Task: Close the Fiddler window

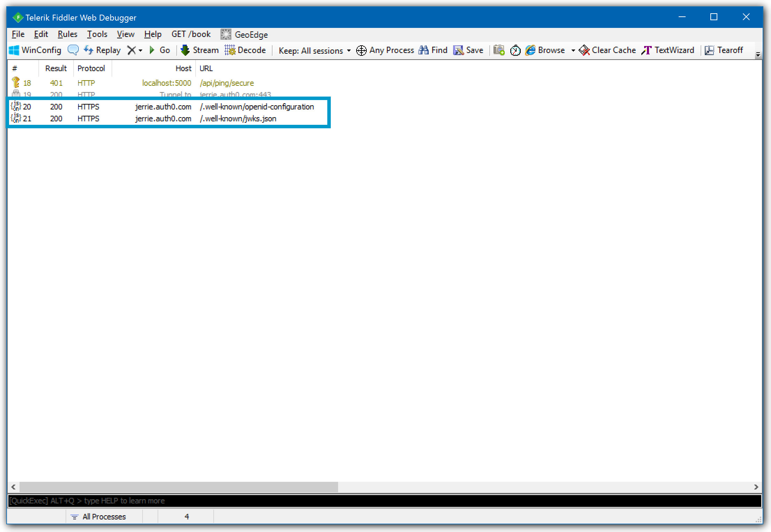Action: tap(746, 17)
